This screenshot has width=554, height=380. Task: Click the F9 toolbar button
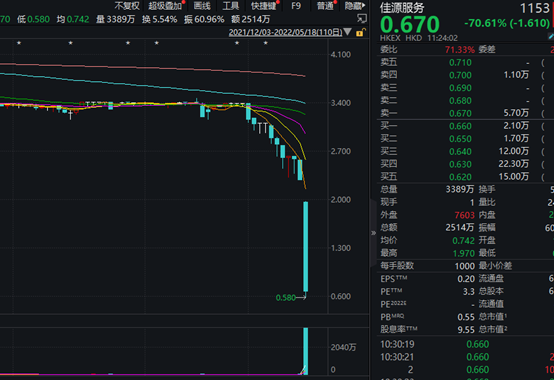296,6
